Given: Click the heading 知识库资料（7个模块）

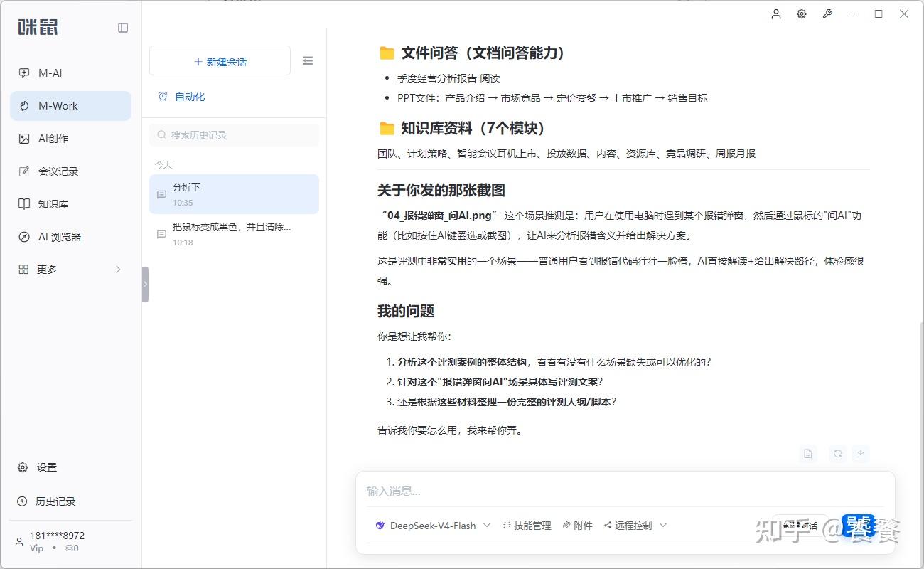Looking at the screenshot, I should [475, 128].
